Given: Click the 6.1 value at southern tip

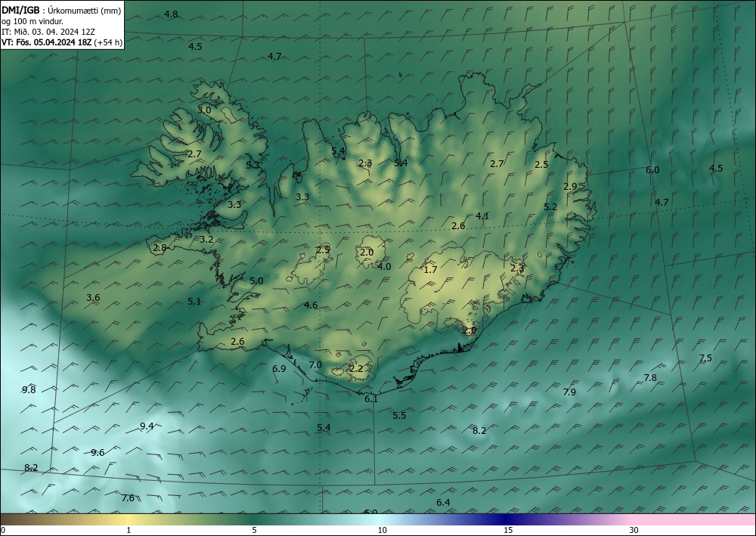Looking at the screenshot, I should click(x=371, y=399).
